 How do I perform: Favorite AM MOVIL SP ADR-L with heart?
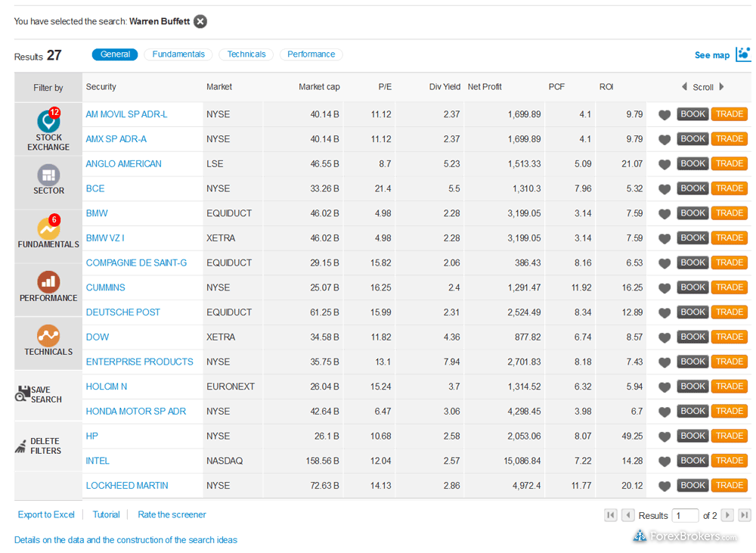(665, 115)
